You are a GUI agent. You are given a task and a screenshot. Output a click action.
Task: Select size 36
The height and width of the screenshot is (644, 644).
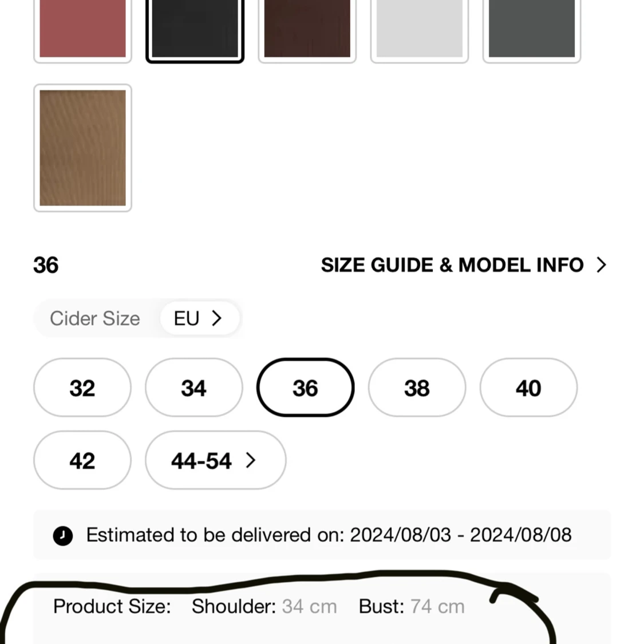coord(305,388)
